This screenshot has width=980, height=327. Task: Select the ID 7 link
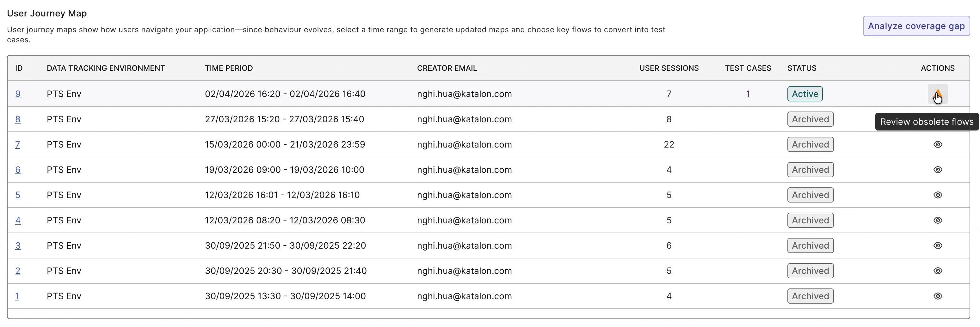pyautogui.click(x=17, y=144)
